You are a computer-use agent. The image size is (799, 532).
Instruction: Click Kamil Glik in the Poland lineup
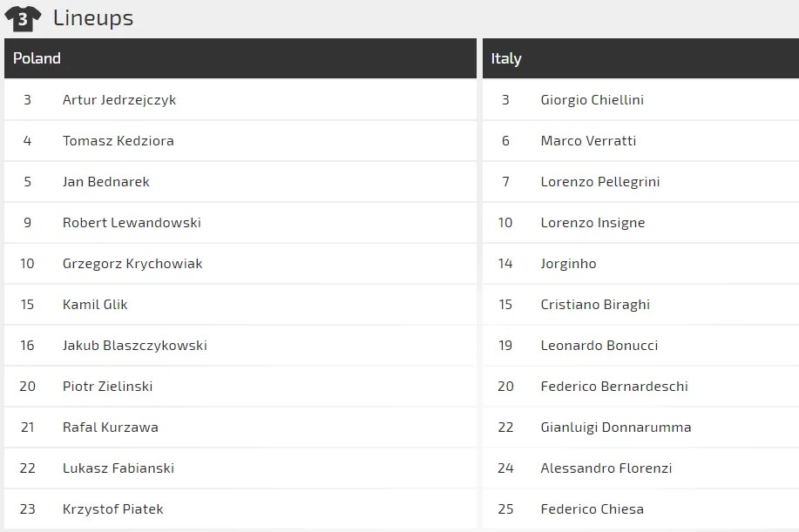click(95, 305)
